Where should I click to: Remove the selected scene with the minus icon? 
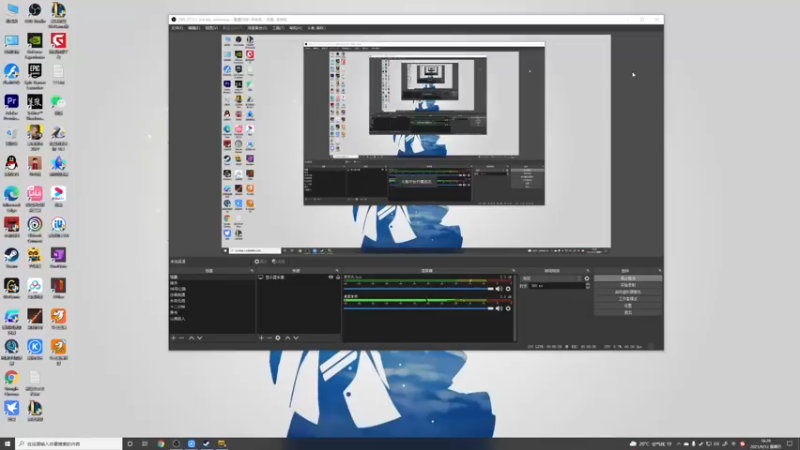(182, 338)
